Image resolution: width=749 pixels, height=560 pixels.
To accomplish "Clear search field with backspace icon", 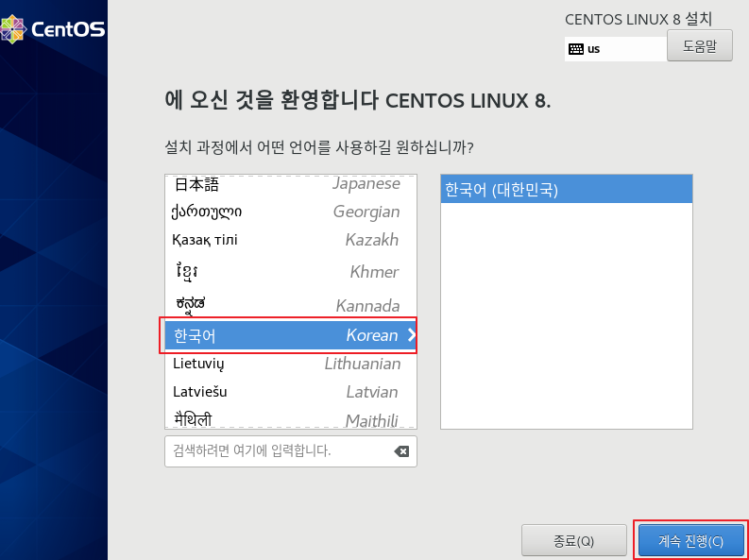I will point(401,451).
